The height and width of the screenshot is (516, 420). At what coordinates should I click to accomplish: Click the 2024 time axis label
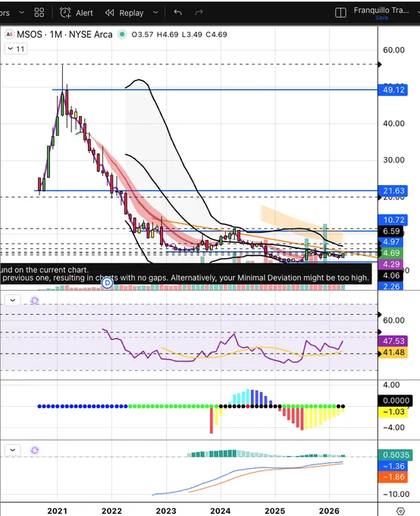pos(221,511)
